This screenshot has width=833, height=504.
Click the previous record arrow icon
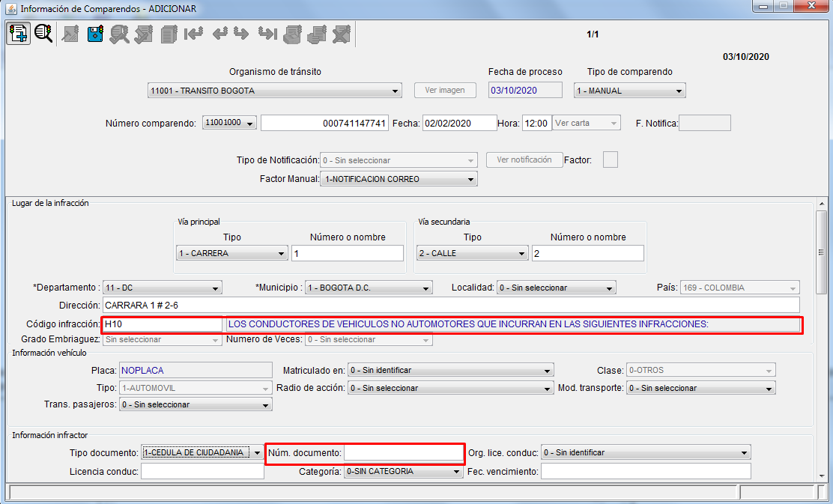coord(219,34)
